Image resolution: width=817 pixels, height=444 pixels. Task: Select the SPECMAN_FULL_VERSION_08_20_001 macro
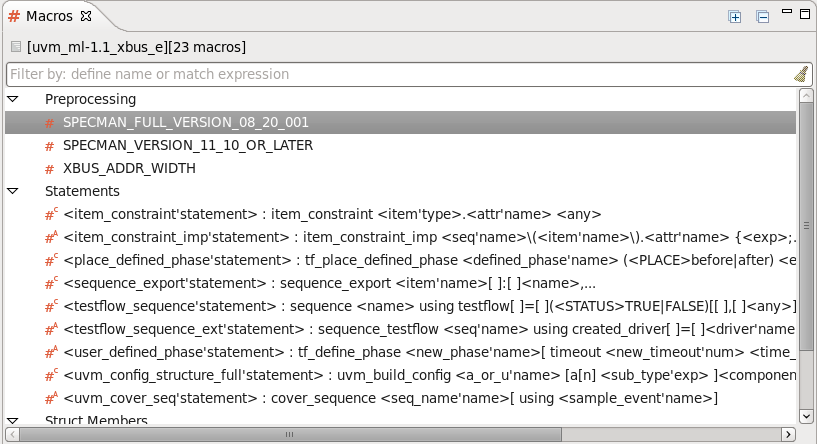186,122
